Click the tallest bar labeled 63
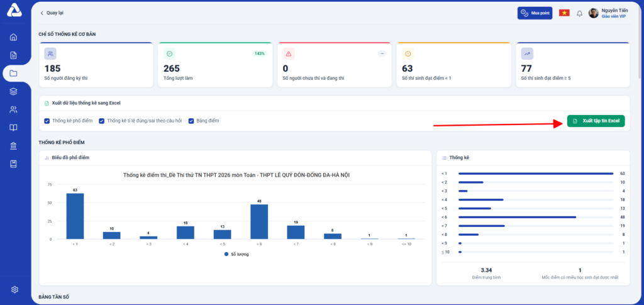 [x=75, y=216]
